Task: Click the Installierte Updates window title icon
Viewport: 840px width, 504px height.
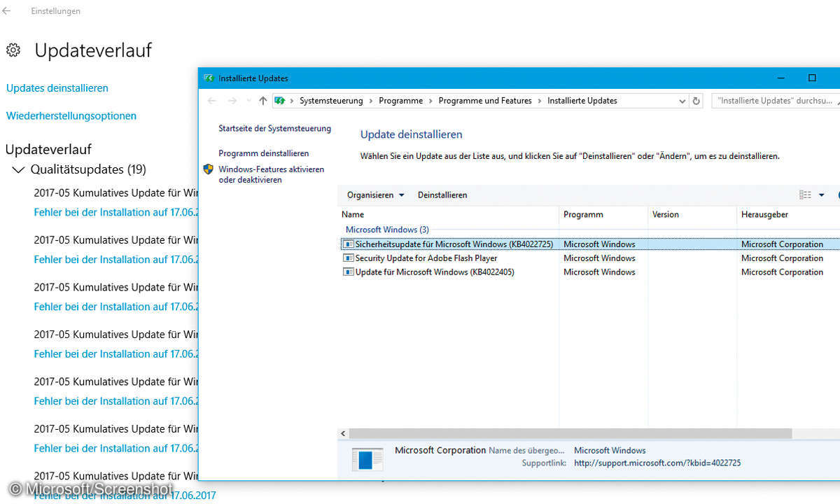Action: pos(209,78)
